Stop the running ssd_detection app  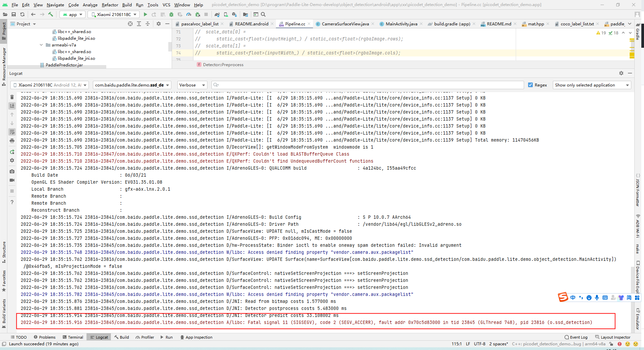(x=206, y=14)
